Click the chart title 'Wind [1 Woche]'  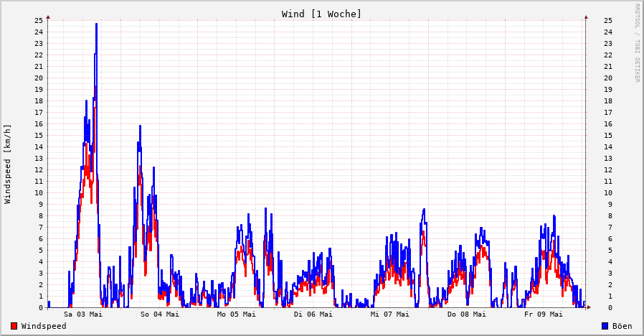321,14
